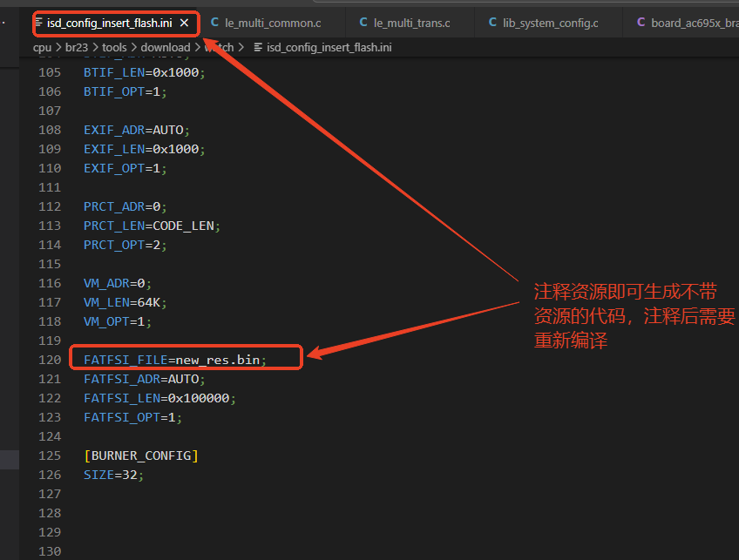Select the lib_system_config.c tab
The width and height of the screenshot is (739, 560).
(x=551, y=23)
